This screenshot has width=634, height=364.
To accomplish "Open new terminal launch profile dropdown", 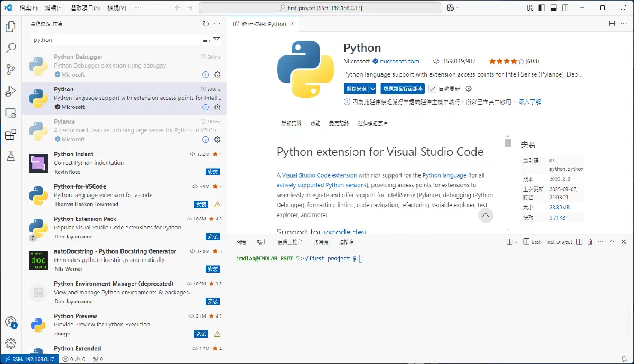I will [x=517, y=241].
